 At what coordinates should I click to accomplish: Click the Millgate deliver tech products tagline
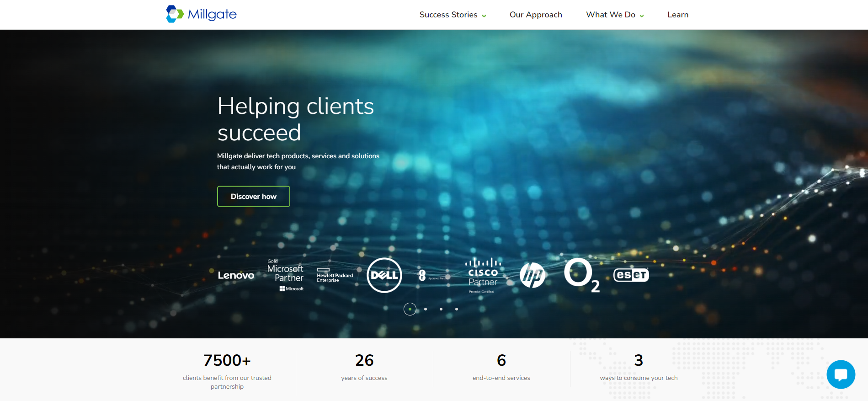point(298,161)
